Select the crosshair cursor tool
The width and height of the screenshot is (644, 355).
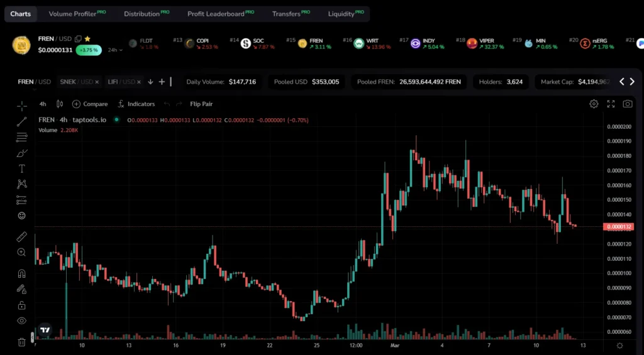click(22, 106)
